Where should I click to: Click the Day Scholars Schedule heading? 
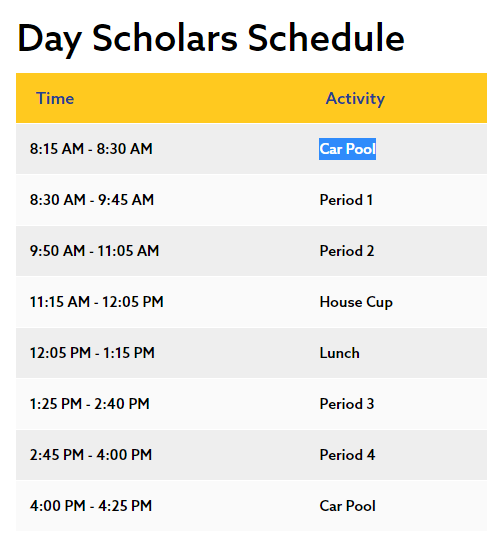[x=211, y=38]
